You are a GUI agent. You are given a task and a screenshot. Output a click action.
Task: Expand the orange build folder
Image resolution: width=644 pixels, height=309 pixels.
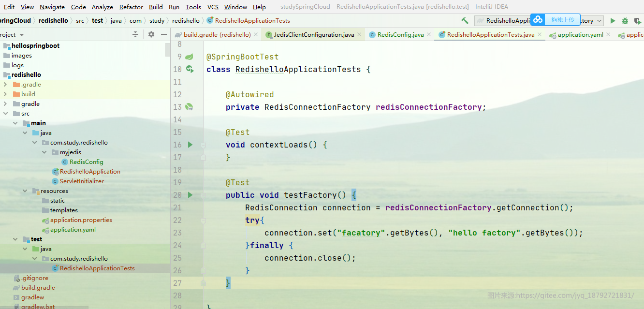(6, 94)
